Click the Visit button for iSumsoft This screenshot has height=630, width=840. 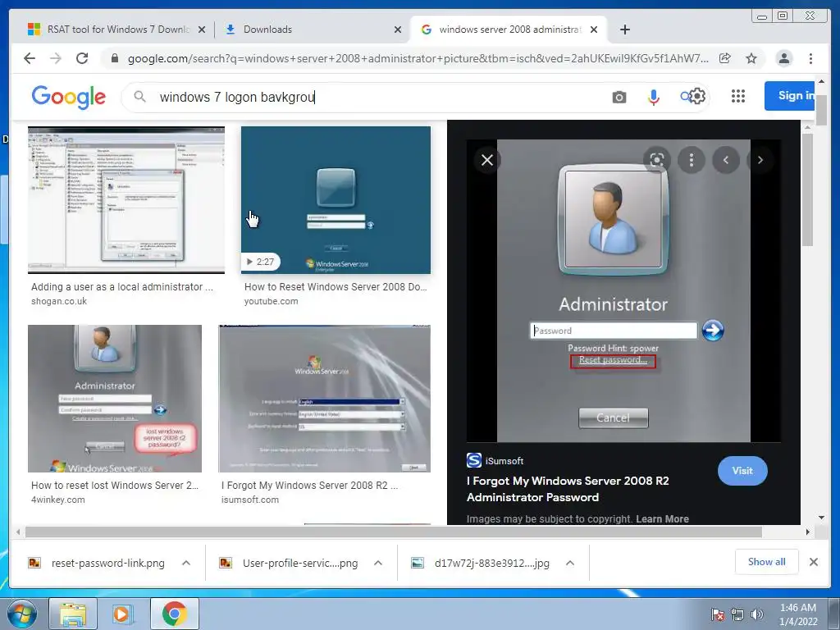[742, 471]
